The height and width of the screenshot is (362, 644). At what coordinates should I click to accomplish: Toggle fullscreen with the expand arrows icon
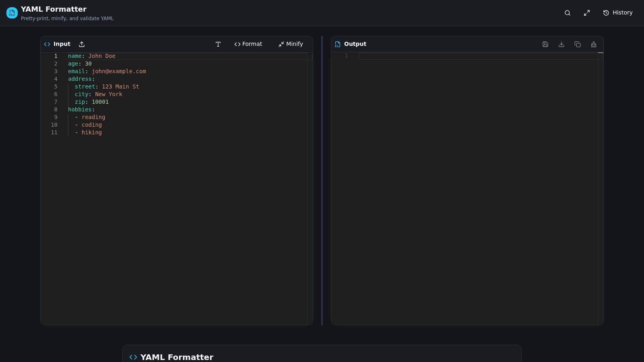[x=587, y=13]
